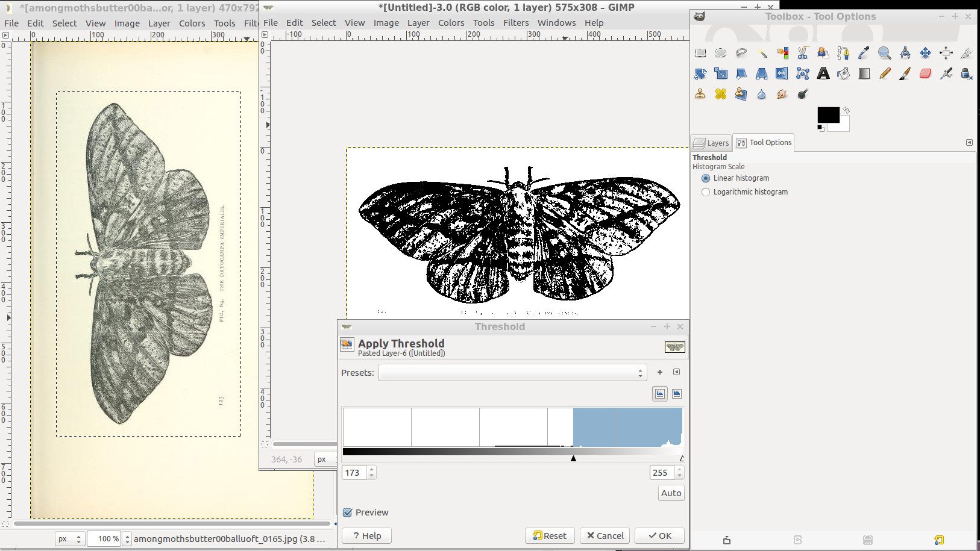Select the Perspective Clone tool
This screenshot has height=551, width=980.
[741, 94]
